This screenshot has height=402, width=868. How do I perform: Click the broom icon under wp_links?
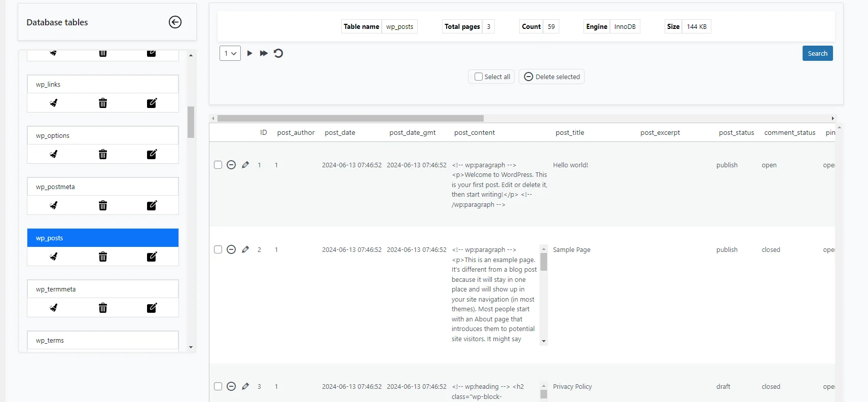point(53,103)
